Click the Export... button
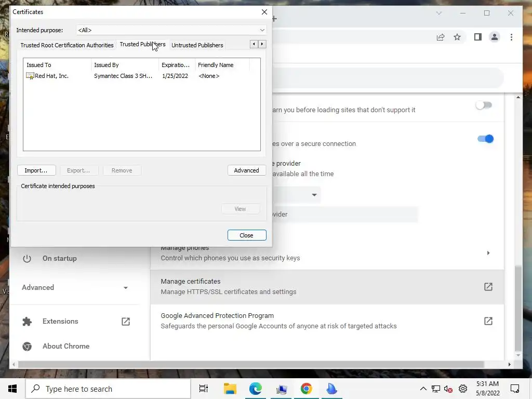 (x=79, y=170)
